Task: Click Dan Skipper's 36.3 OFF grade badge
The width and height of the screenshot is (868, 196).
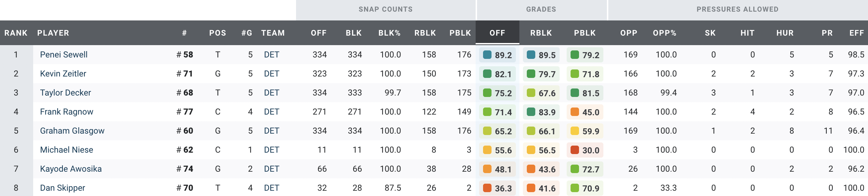Action: click(x=497, y=188)
